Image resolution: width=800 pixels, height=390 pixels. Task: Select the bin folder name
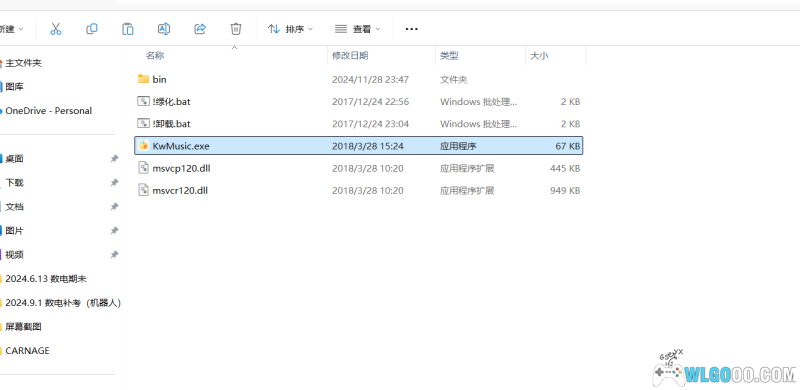tap(159, 80)
